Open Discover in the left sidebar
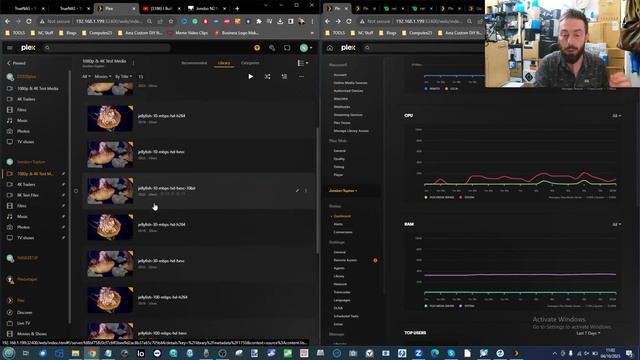640x360 pixels. click(24, 312)
